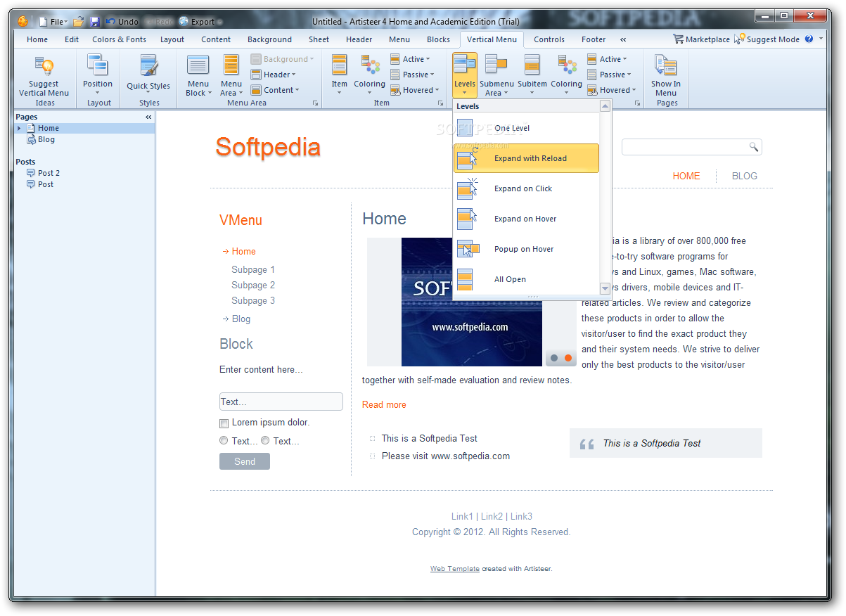This screenshot has width=846, height=616.
Task: Save project with the floppy disk icon
Action: (x=95, y=22)
